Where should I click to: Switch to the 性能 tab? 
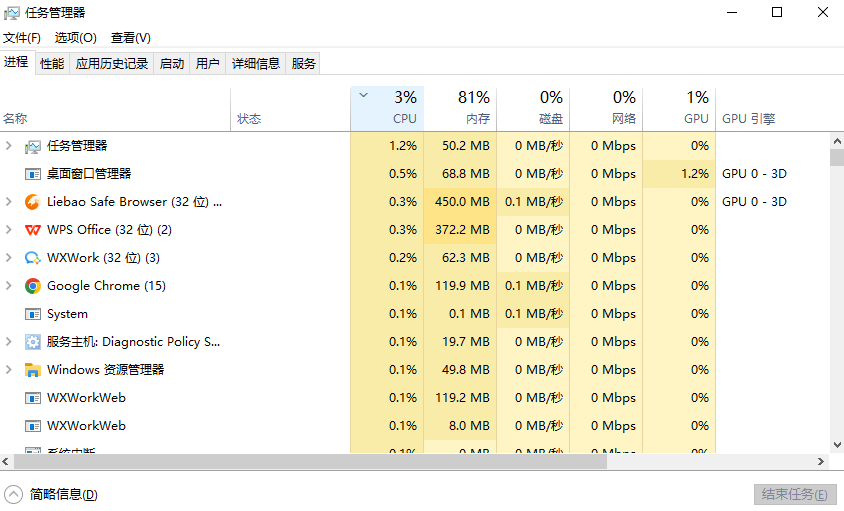(x=52, y=64)
